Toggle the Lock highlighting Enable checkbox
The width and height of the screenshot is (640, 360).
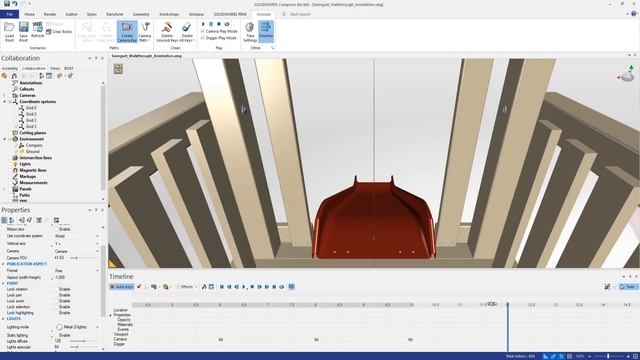(x=57, y=313)
